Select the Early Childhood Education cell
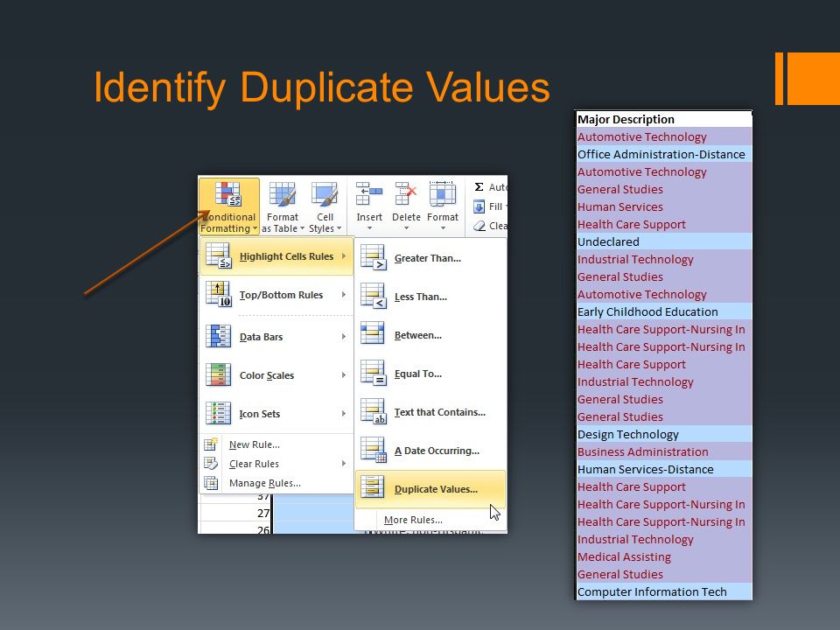840x630 pixels. point(664,311)
